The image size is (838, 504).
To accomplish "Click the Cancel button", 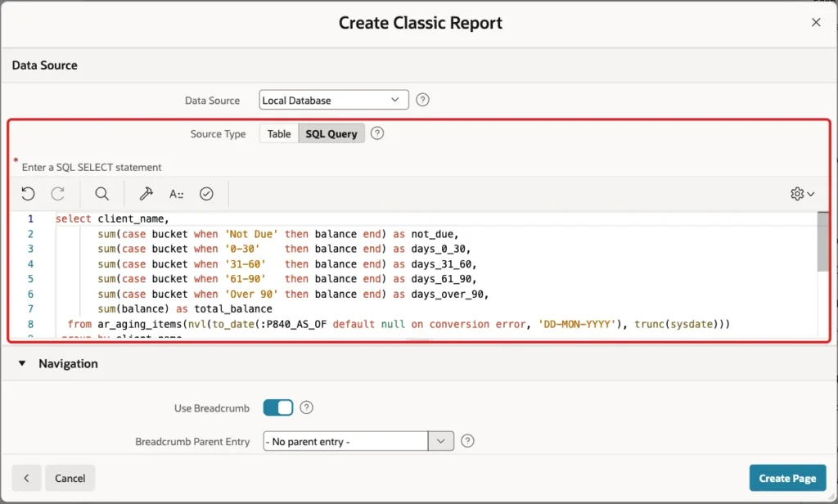I will pos(70,478).
